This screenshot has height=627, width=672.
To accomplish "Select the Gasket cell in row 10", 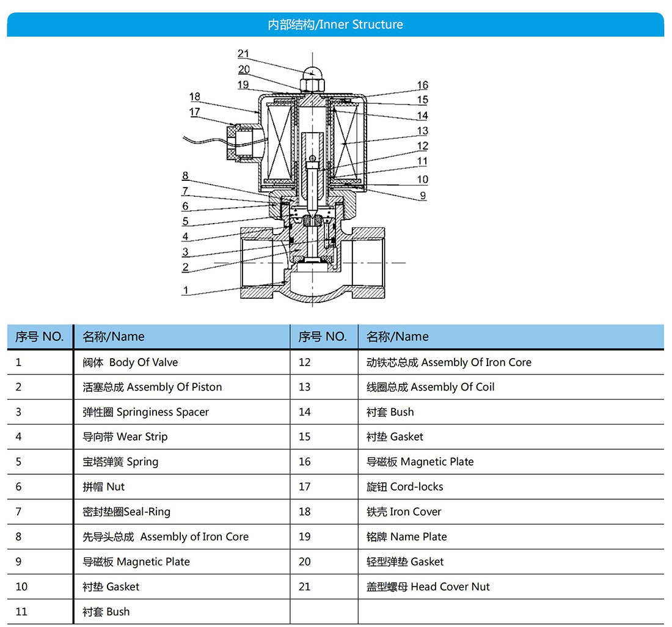I will click(182, 586).
